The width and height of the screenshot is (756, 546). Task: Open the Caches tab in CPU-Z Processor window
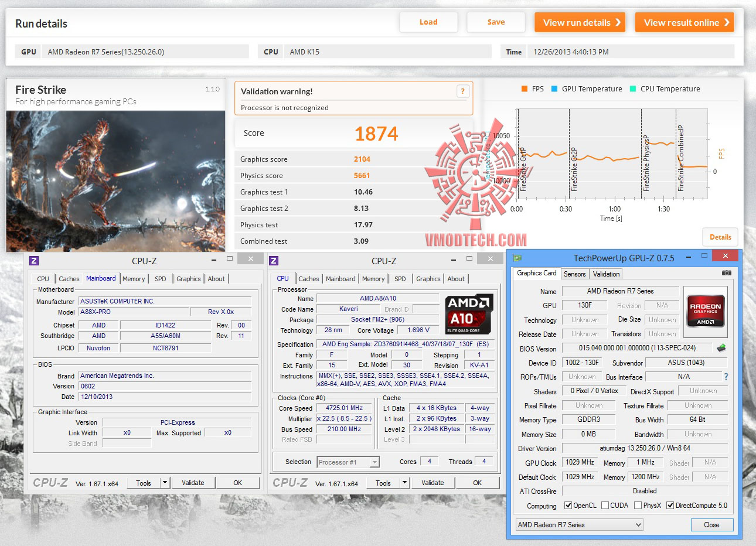coord(309,279)
